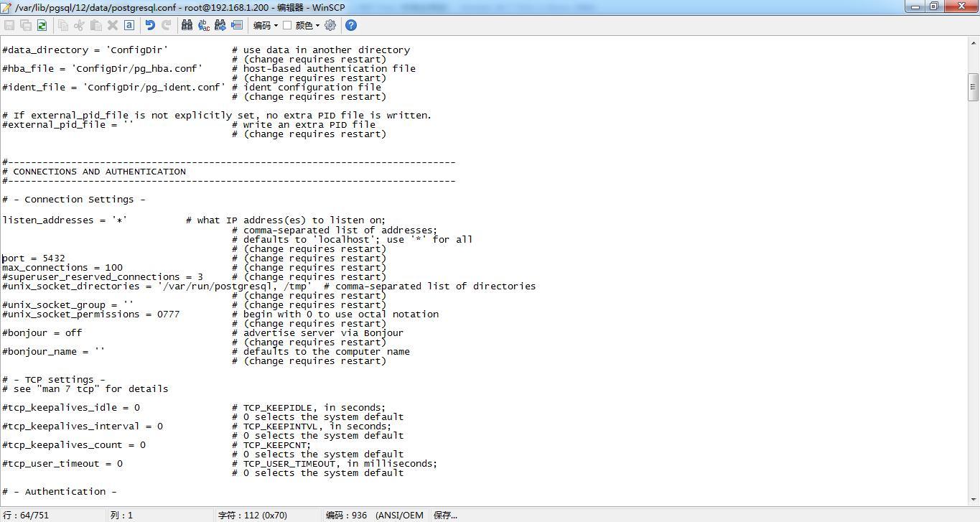Open the Find binoculars tool
This screenshot has width=980, height=522.
(x=187, y=25)
